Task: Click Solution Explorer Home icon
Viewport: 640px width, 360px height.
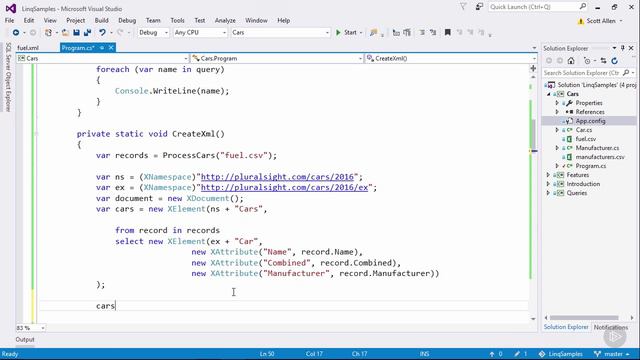Action: point(571,61)
